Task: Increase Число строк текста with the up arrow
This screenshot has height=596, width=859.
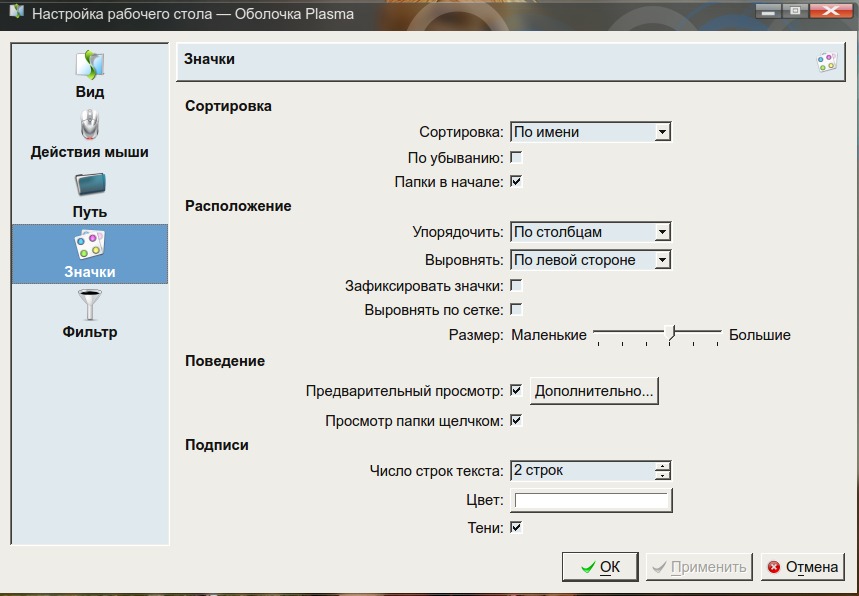Action: 663,466
